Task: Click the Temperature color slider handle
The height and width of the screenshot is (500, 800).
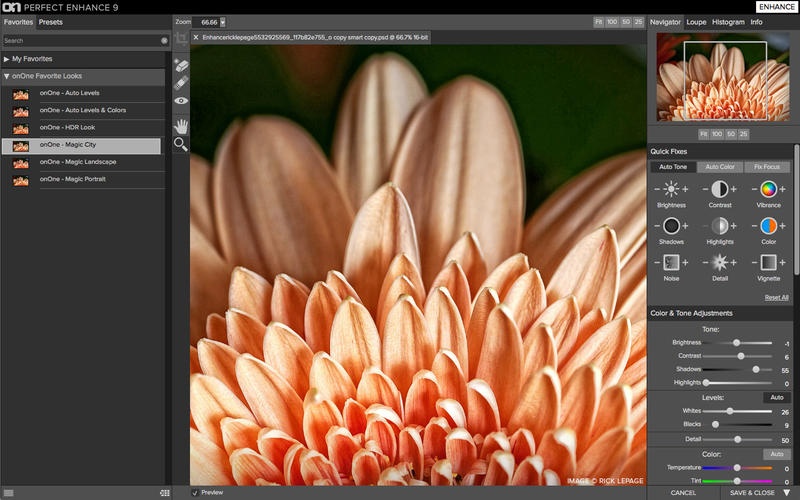Action: click(x=737, y=467)
